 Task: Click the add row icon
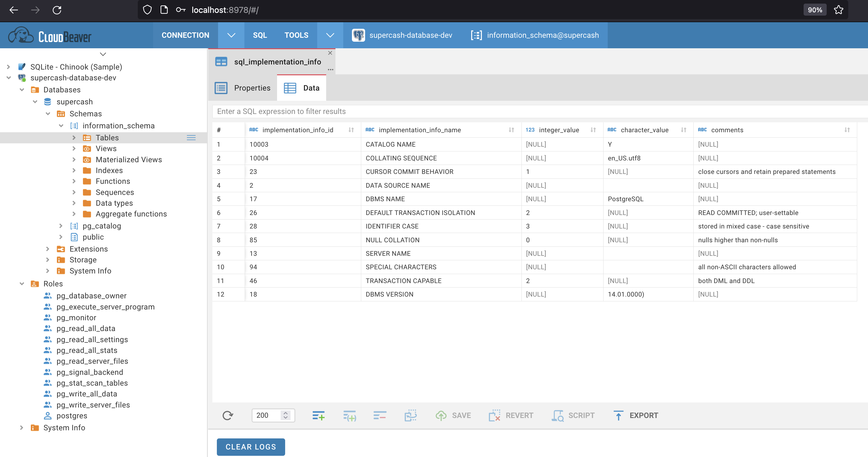click(x=318, y=416)
